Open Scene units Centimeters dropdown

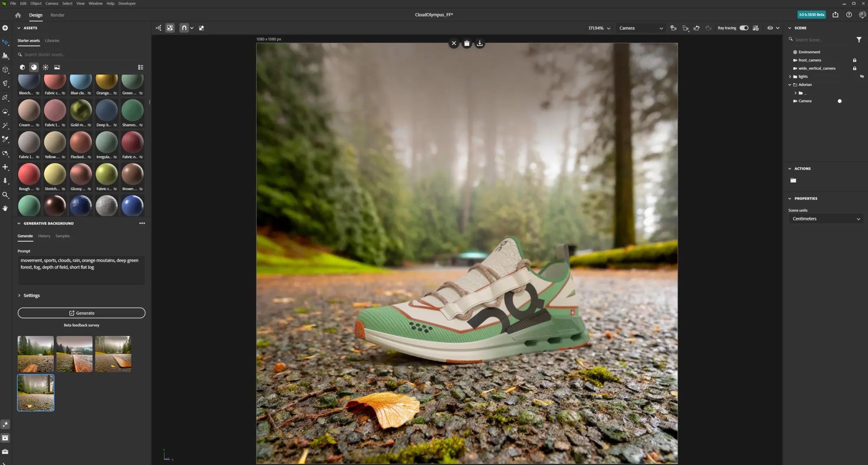pyautogui.click(x=825, y=219)
